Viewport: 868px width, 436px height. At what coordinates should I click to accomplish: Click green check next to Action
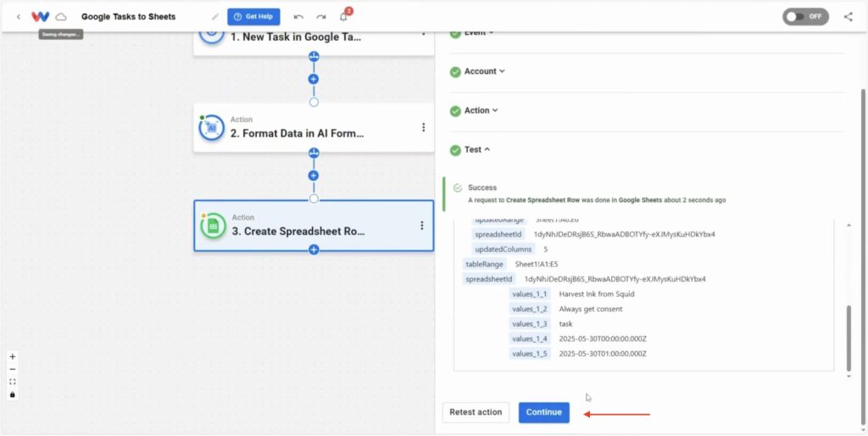click(x=455, y=111)
